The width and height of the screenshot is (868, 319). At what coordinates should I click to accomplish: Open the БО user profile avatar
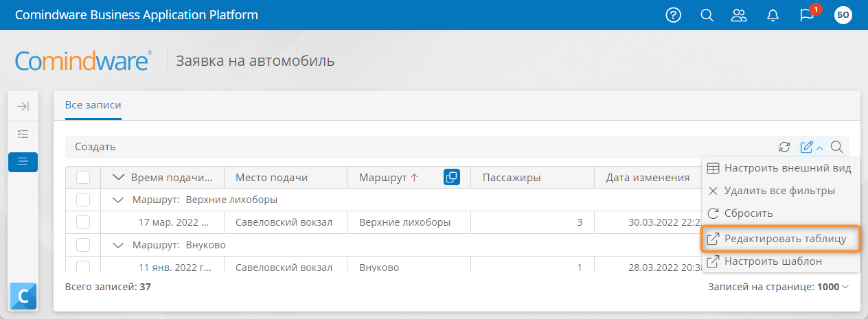tap(843, 15)
